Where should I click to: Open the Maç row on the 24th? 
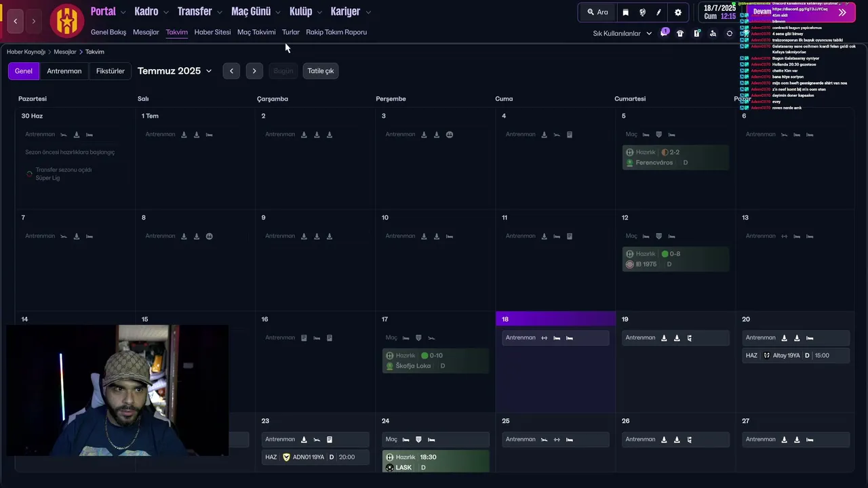click(x=435, y=439)
